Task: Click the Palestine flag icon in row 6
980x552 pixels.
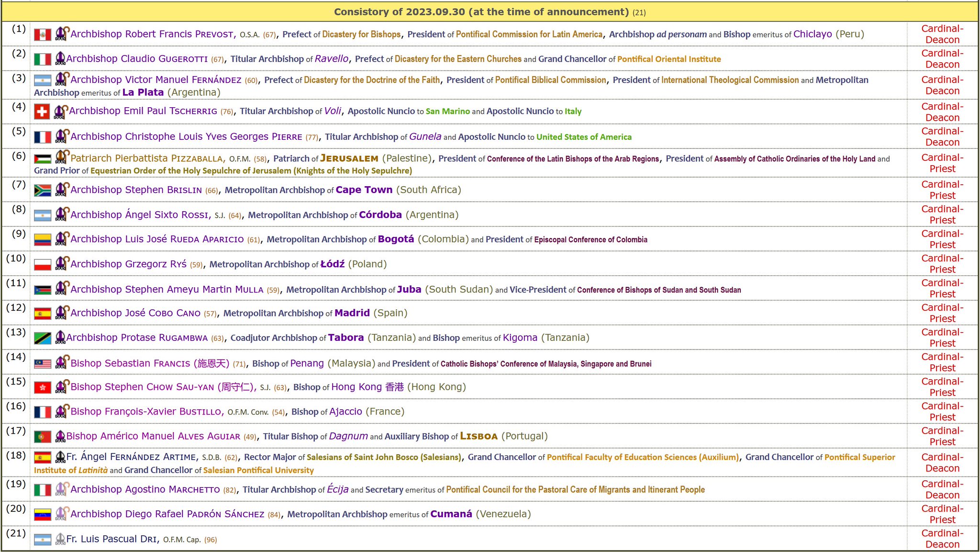Action: pos(43,159)
